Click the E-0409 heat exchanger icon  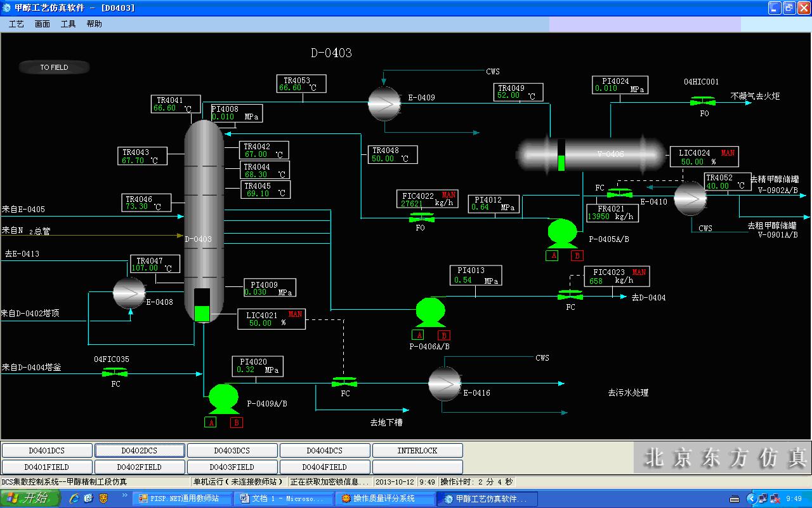click(384, 103)
